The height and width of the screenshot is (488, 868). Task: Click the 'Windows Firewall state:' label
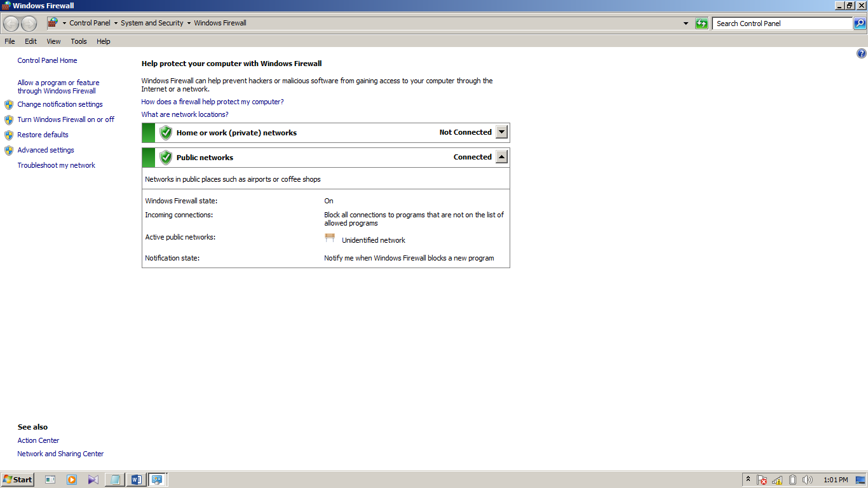click(x=181, y=201)
